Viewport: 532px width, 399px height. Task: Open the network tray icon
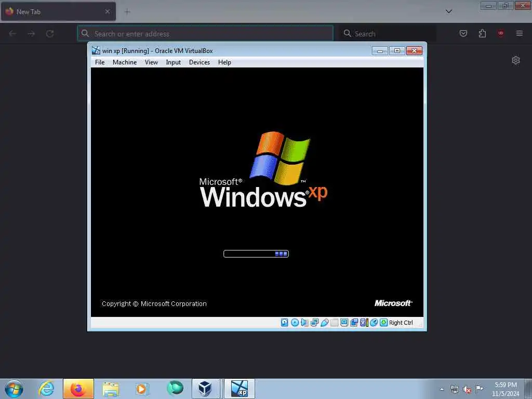[454, 389]
